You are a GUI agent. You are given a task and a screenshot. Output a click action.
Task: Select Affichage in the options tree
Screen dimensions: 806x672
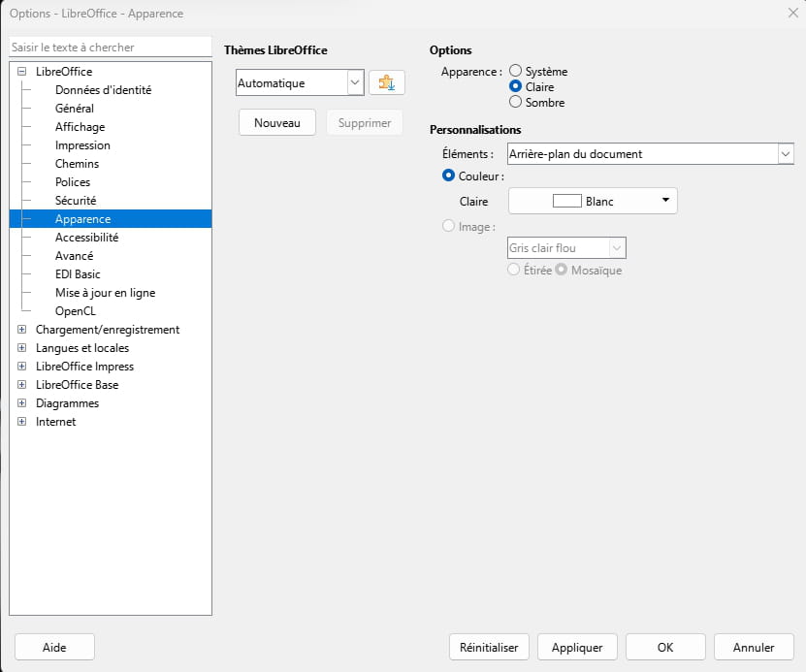(81, 127)
